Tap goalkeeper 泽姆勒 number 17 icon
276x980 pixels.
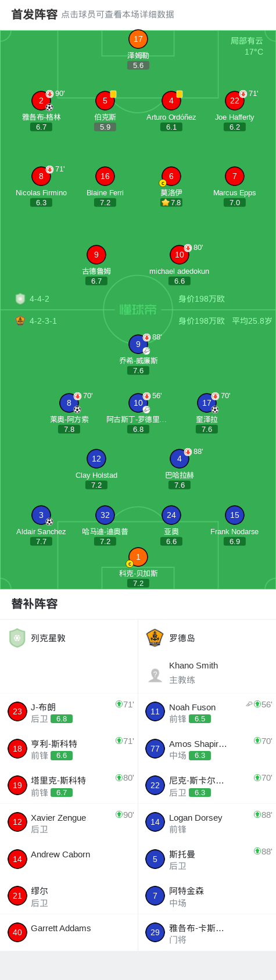point(138,39)
